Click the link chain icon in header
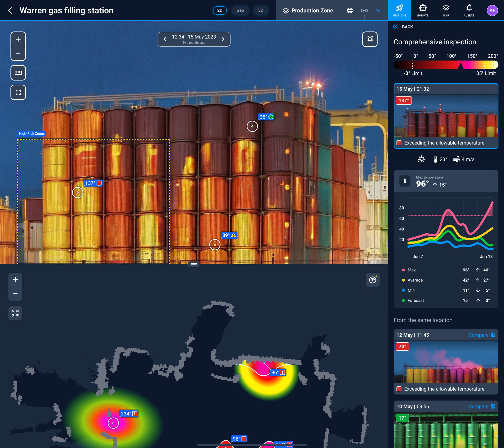The height and width of the screenshot is (448, 504). tap(364, 10)
